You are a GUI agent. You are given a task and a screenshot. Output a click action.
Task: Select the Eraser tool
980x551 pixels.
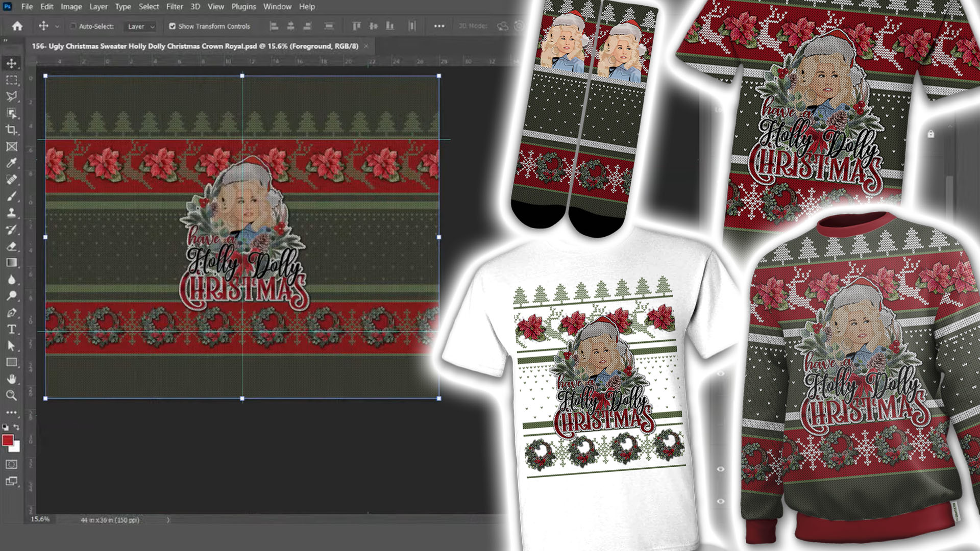click(12, 246)
